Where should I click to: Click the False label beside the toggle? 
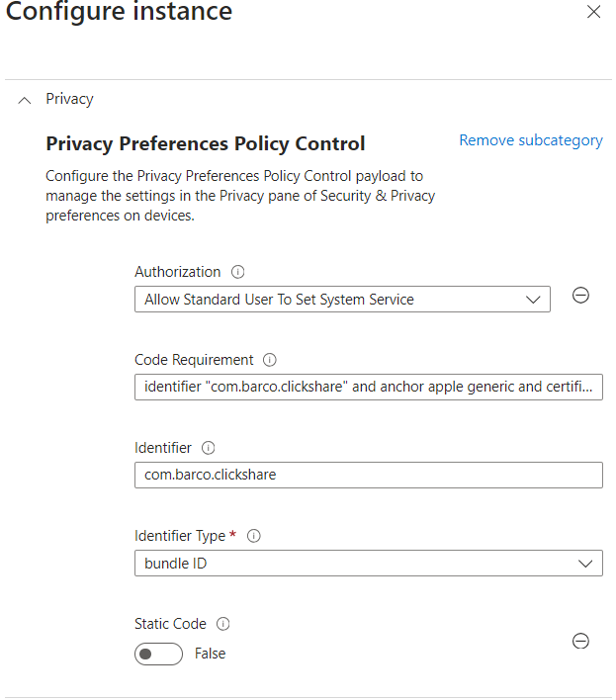[x=210, y=654]
